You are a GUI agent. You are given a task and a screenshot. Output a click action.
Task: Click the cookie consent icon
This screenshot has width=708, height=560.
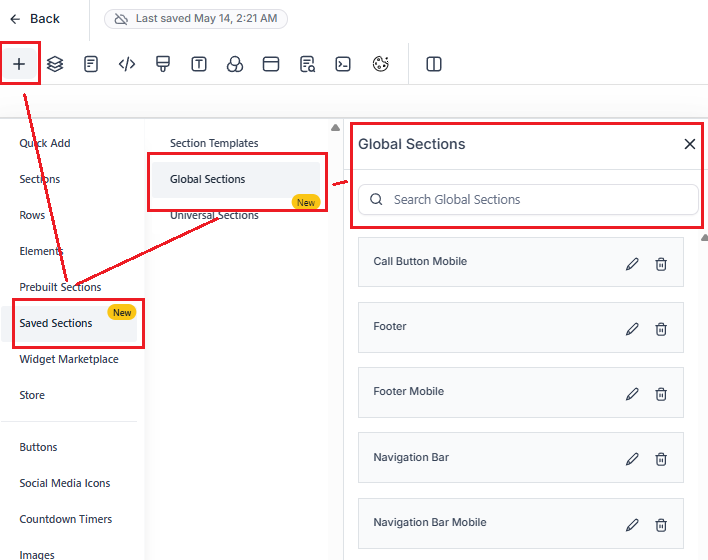point(380,64)
